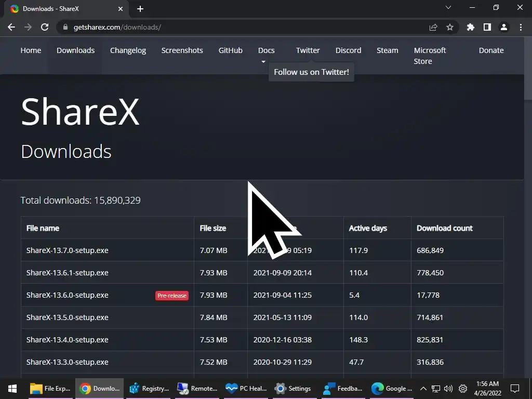
Task: Click the page vertical scrollbar thumb
Action: pos(528,69)
